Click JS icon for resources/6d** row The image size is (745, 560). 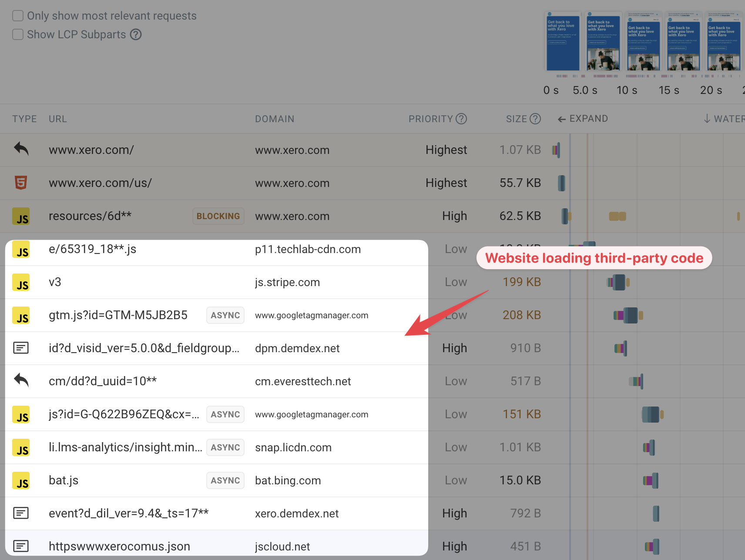pyautogui.click(x=21, y=216)
